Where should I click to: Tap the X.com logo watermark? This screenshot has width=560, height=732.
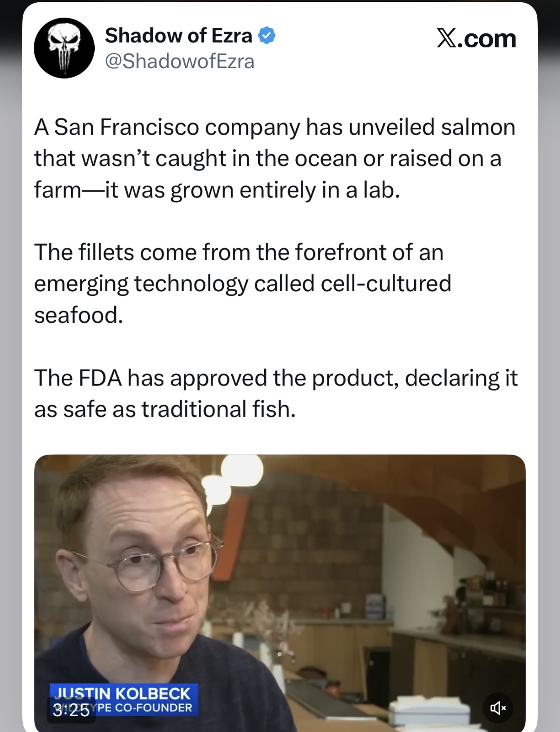coord(476,39)
